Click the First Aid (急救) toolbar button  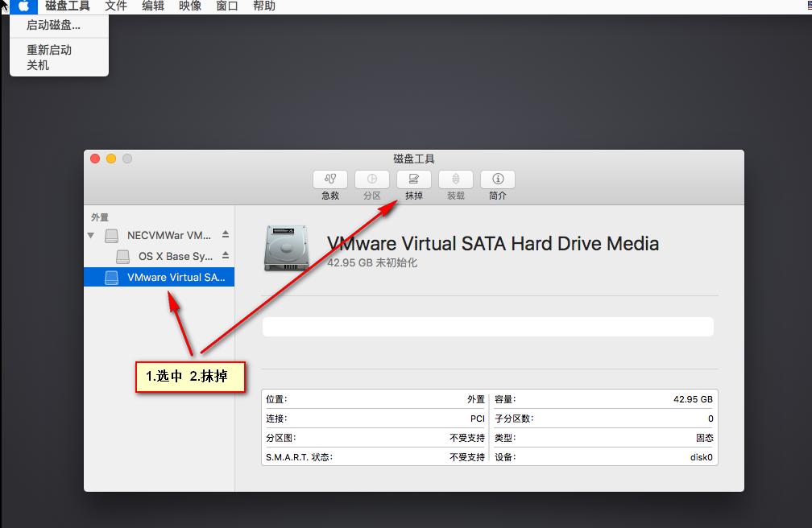coord(330,179)
